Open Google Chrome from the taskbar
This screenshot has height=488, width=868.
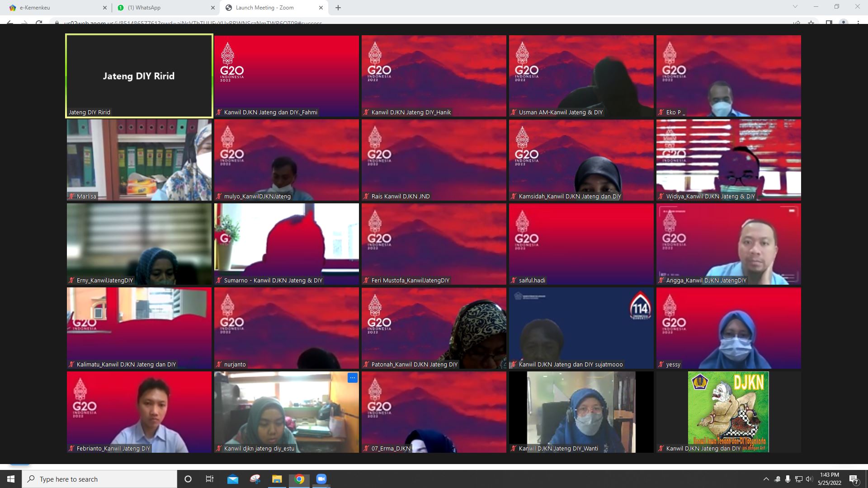pyautogui.click(x=299, y=479)
